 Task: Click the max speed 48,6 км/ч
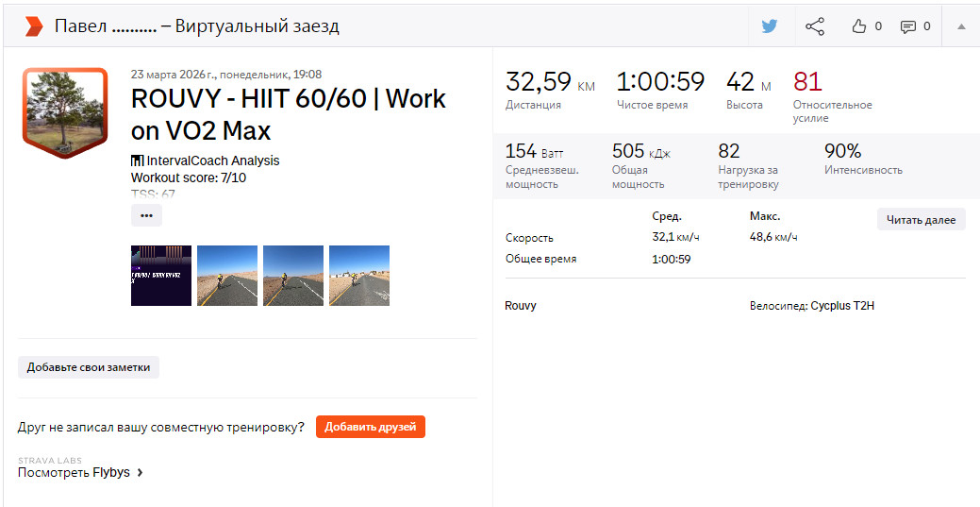773,237
